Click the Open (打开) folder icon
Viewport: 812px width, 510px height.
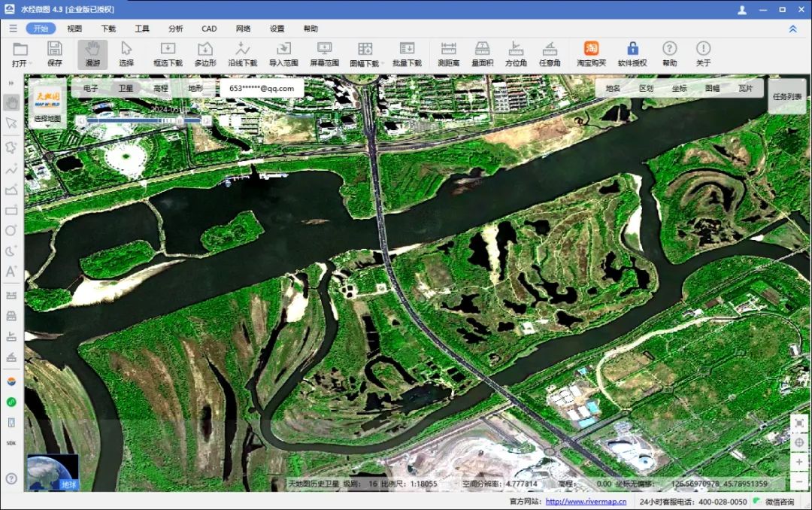coord(20,54)
